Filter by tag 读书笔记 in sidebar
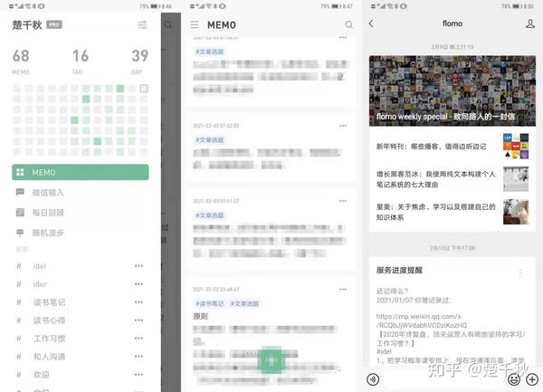 click(49, 302)
